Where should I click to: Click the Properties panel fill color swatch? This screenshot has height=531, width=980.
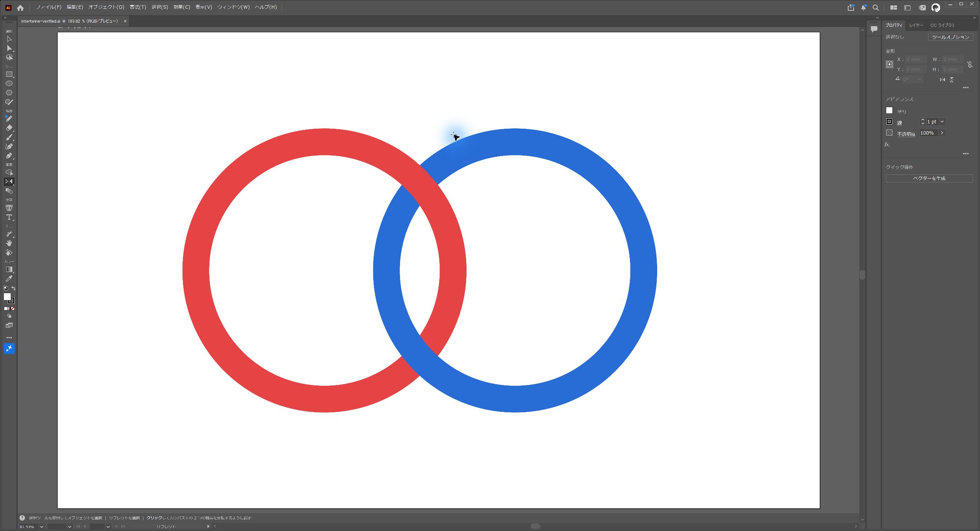(889, 111)
